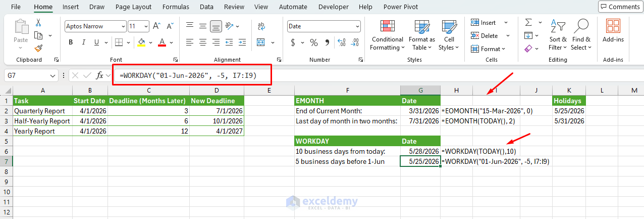Switch to the Page Layout tab
Screen dimensions: 644x219
pos(133,7)
